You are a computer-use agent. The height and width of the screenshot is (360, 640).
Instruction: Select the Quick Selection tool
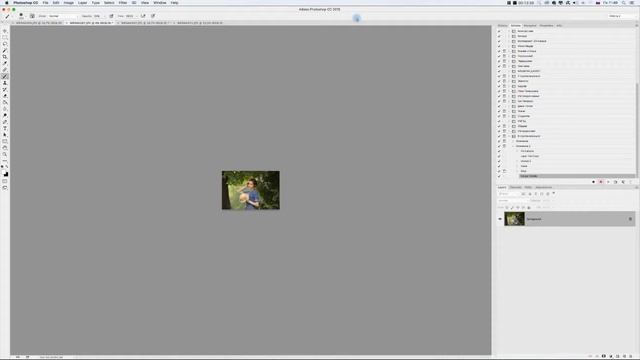[5, 51]
